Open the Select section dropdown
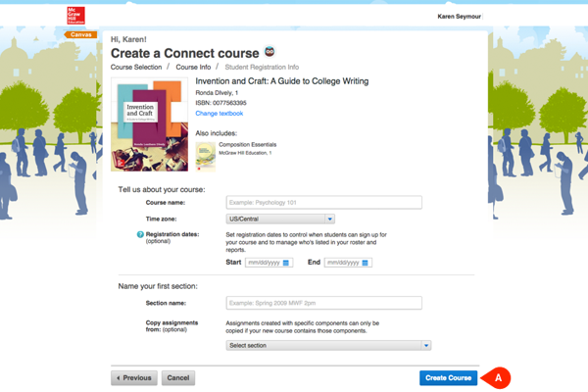The image size is (588, 392). (328, 345)
